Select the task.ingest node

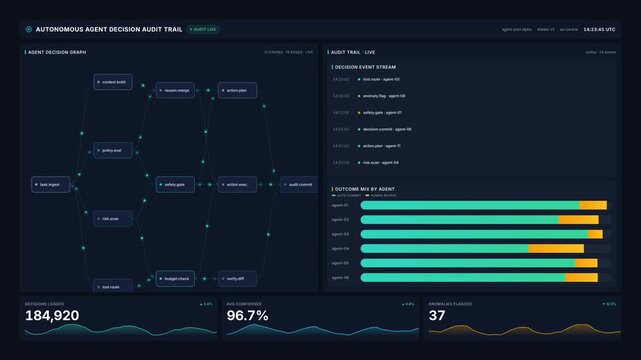point(50,185)
